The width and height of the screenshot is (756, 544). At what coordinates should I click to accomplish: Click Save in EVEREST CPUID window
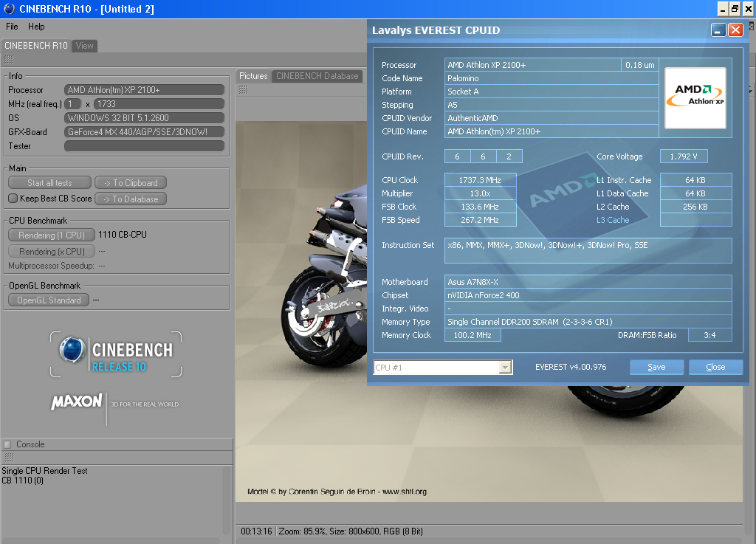coord(656,367)
